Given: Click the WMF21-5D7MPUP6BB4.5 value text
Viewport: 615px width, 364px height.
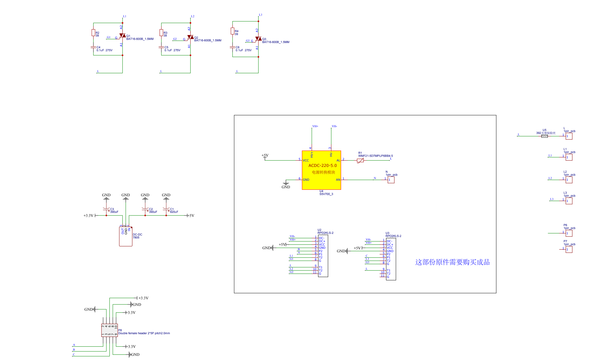Looking at the screenshot, I should [x=376, y=156].
